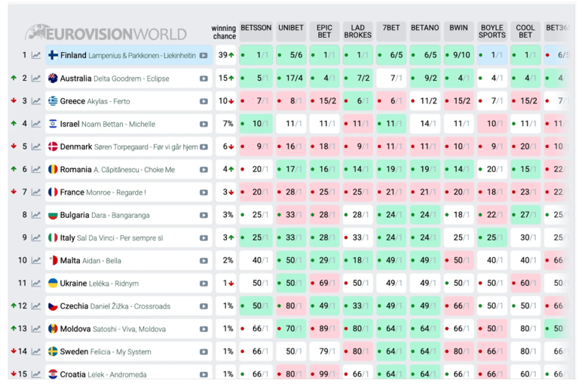The width and height of the screenshot is (588, 387).
Task: Click Ladbrokes odds 18/1 for Malta
Action: pyautogui.click(x=358, y=260)
